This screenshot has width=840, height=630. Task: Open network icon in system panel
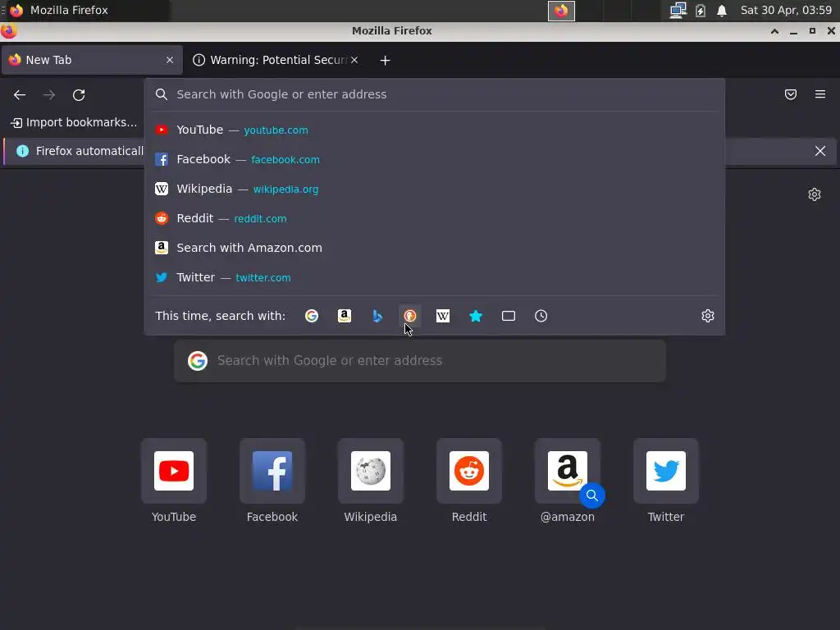678,11
